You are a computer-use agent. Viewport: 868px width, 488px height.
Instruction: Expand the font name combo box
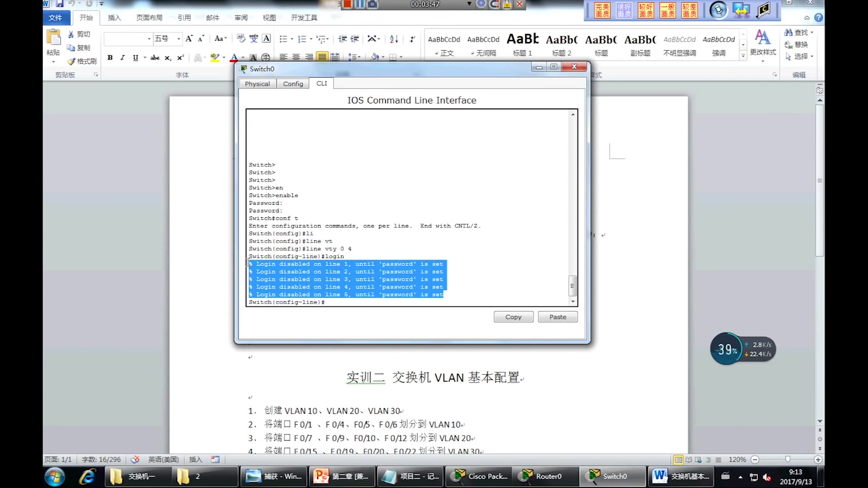click(149, 39)
